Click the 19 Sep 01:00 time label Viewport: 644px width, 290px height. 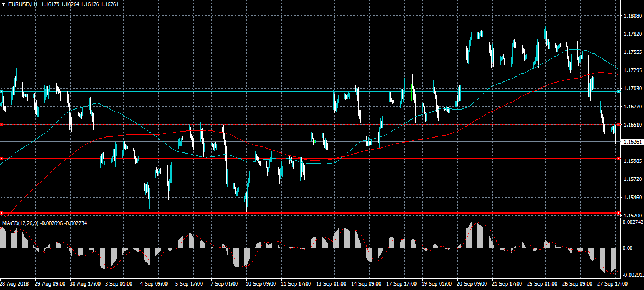pyautogui.click(x=436, y=284)
